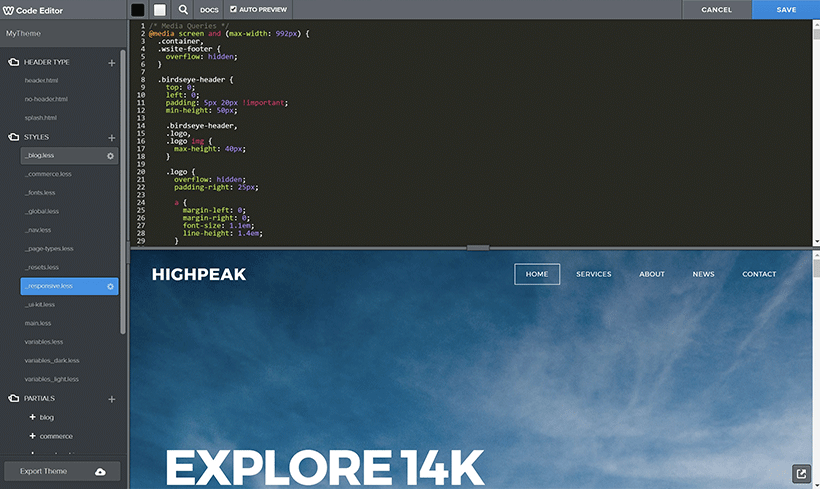
Task: Add a new Partials file
Action: coord(111,399)
